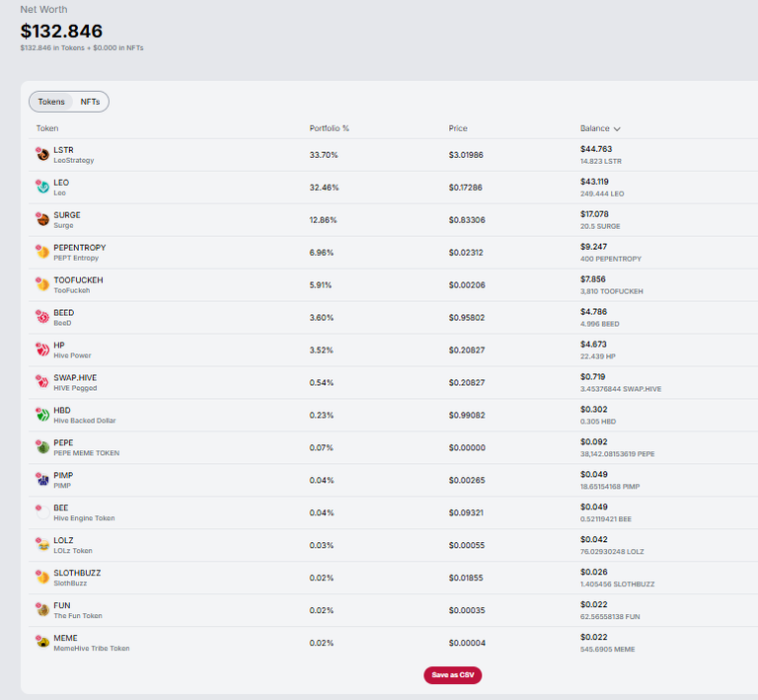Click the BEE token icon

[42, 511]
